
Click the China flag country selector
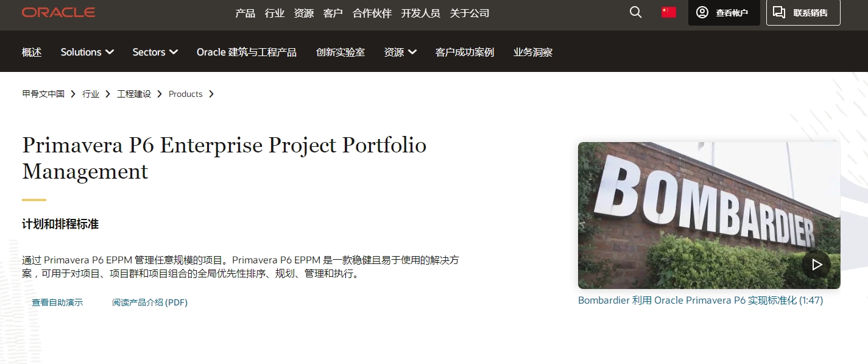click(x=669, y=13)
